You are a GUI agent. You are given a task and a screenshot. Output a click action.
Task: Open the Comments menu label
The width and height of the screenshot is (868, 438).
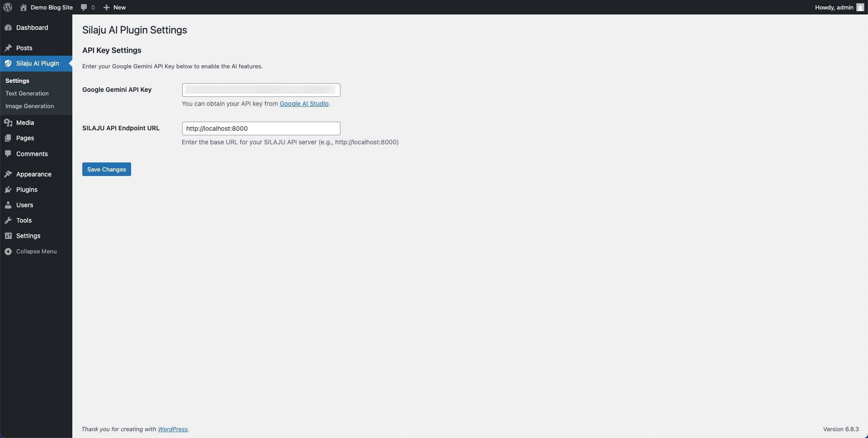coord(32,154)
